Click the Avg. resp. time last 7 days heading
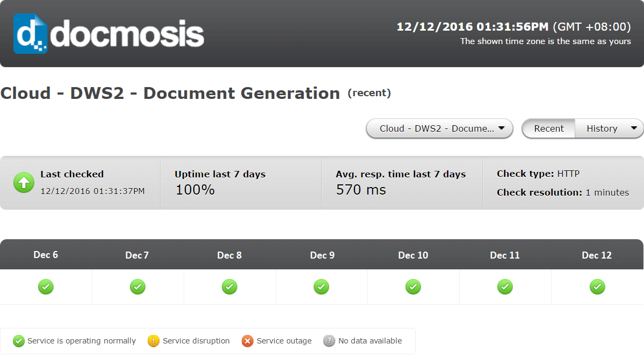Screen dimensions: 644x358 point(401,174)
